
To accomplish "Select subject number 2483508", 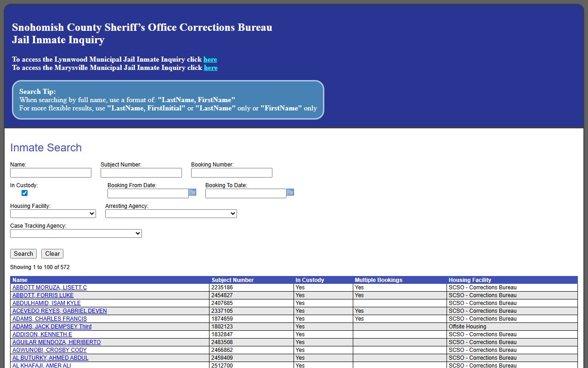I will 222,342.
